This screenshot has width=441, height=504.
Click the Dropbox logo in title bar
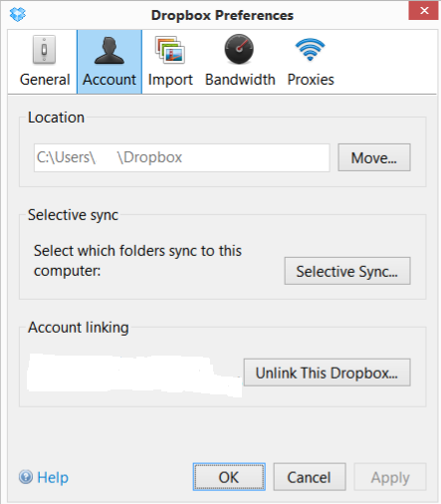point(18,14)
